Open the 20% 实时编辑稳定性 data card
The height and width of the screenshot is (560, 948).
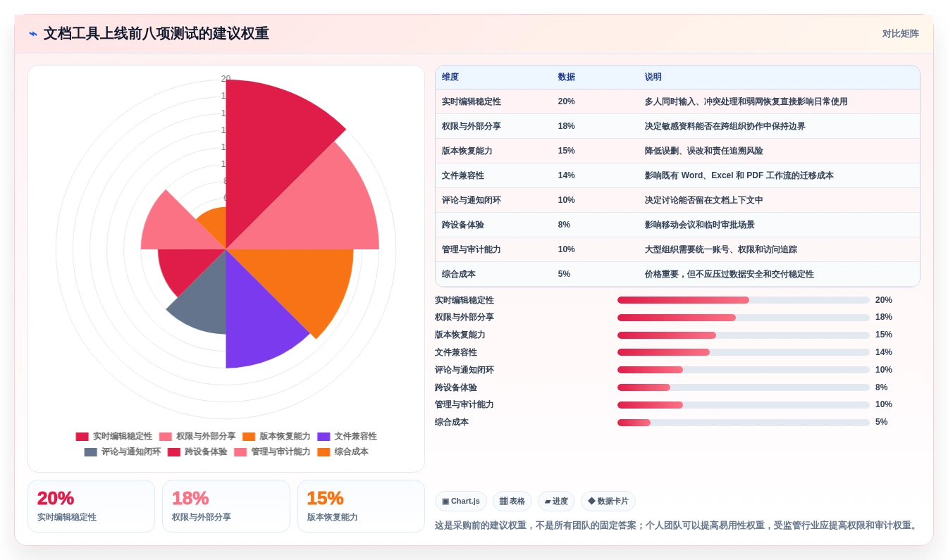(x=91, y=506)
